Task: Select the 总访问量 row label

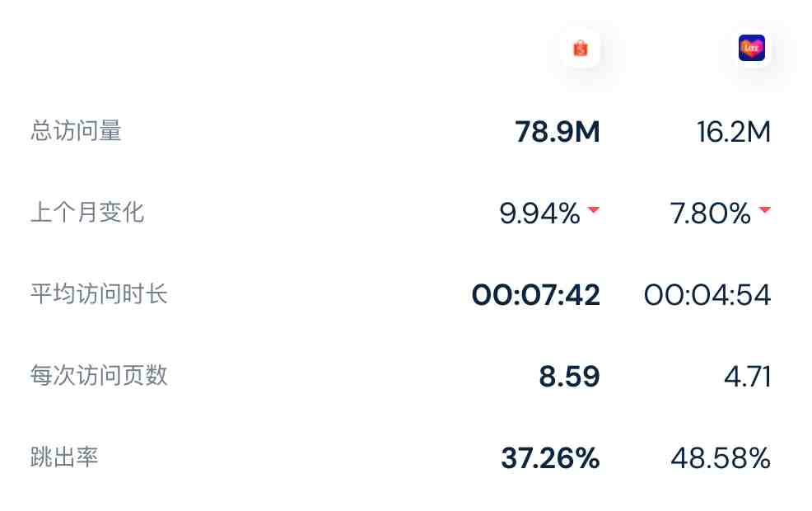Action: [76, 130]
